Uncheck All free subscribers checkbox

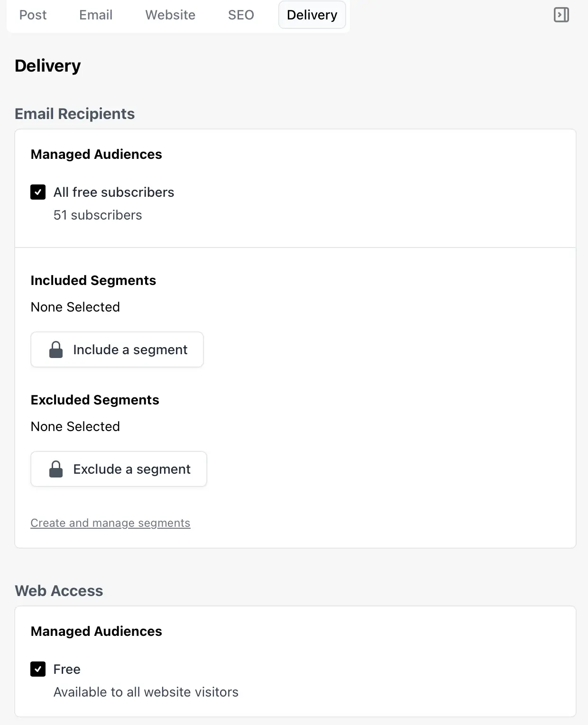[x=38, y=192]
